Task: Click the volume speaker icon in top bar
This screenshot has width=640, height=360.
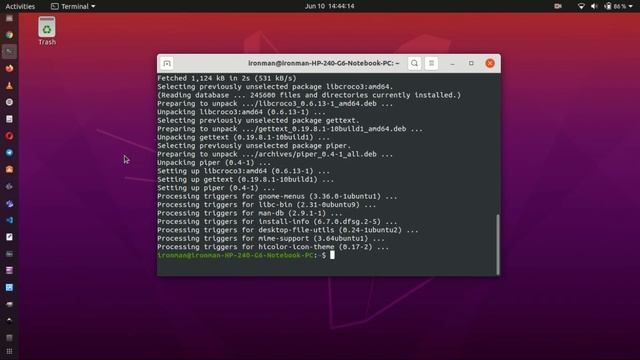Action: click(x=594, y=6)
